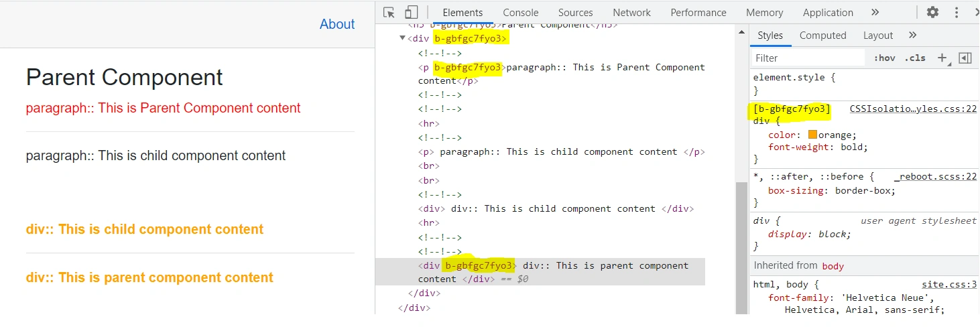Click the element.style rule
The height and width of the screenshot is (331, 980).
[794, 77]
